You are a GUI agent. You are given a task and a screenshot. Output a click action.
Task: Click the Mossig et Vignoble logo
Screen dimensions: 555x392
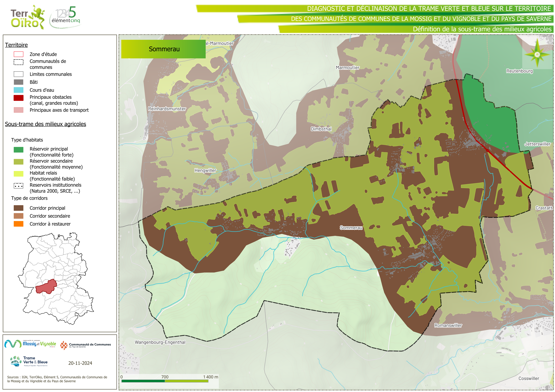(x=30, y=344)
